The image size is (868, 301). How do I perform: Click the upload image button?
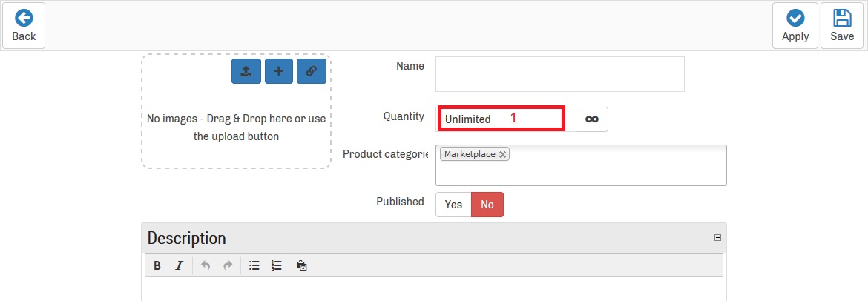point(246,71)
